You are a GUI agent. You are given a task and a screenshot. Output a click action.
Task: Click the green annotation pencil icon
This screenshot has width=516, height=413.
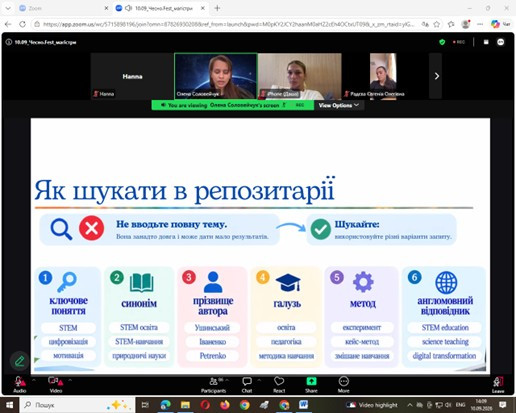click(x=20, y=361)
